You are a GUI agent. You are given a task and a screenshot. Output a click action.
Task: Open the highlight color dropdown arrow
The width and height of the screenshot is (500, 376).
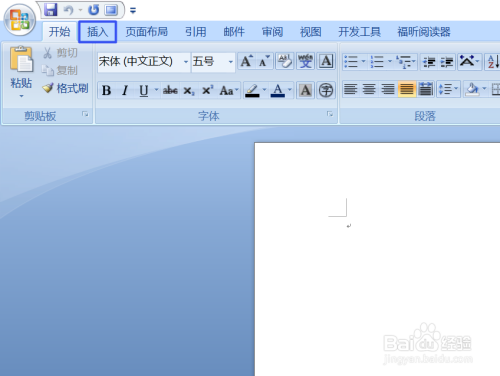coord(264,90)
